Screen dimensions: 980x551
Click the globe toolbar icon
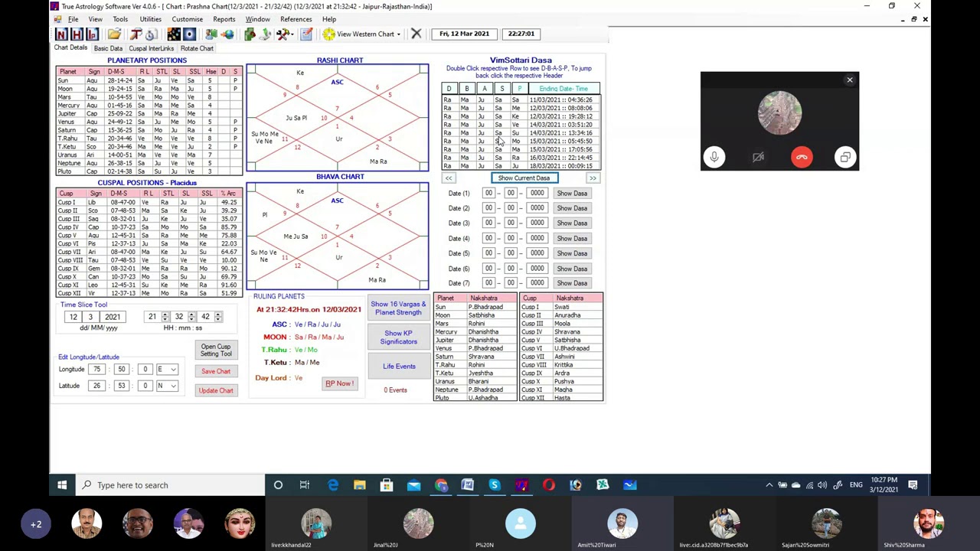[227, 34]
